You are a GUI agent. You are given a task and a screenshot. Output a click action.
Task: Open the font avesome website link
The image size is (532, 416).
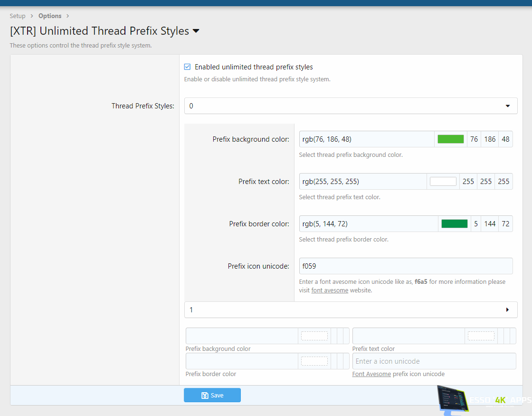coord(330,290)
